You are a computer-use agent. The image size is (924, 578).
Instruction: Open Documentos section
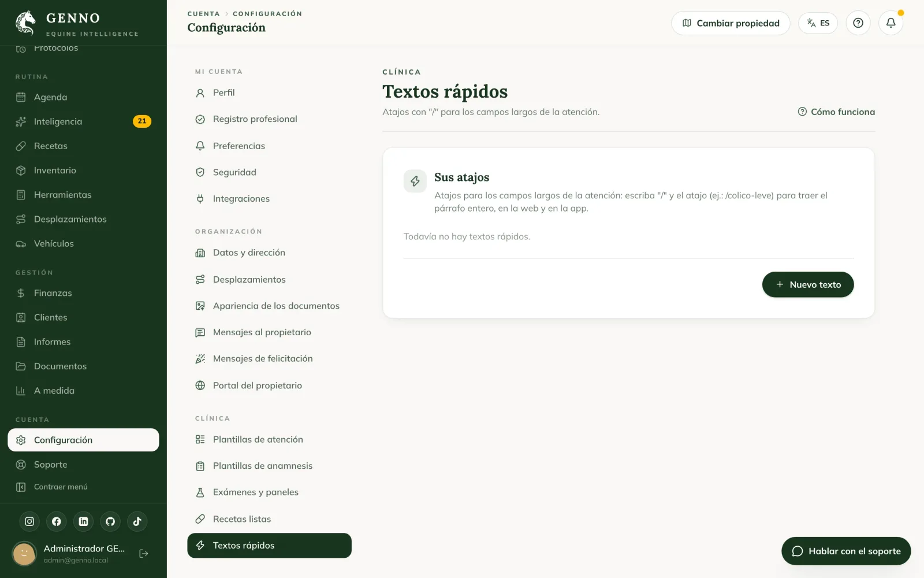[x=83, y=366]
